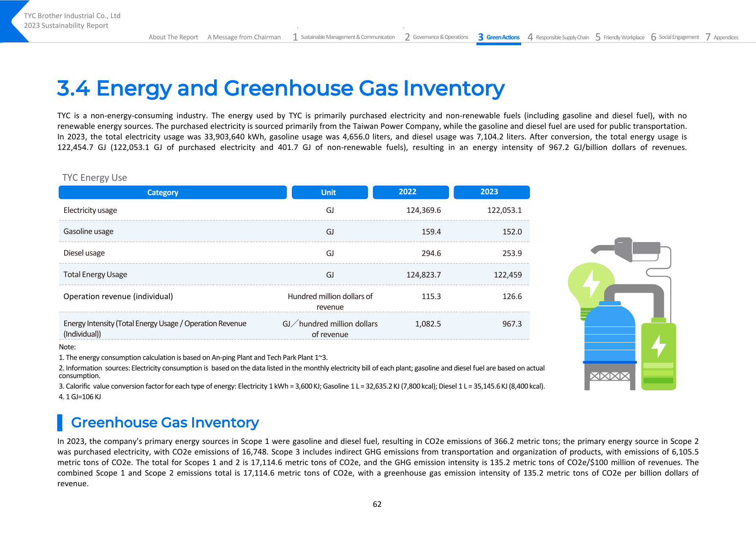Click the Unit column header

pyautogui.click(x=330, y=192)
